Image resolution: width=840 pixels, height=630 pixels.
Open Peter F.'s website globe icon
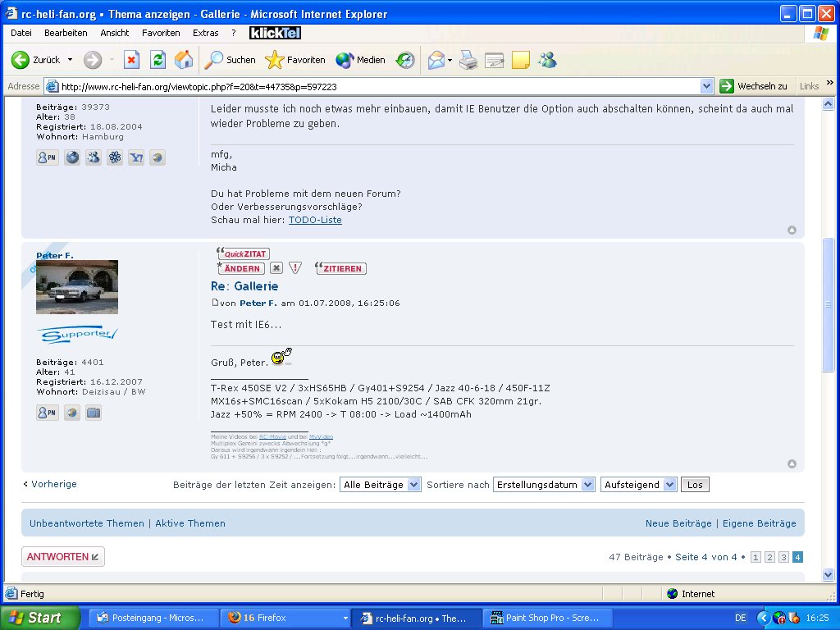(x=72, y=413)
